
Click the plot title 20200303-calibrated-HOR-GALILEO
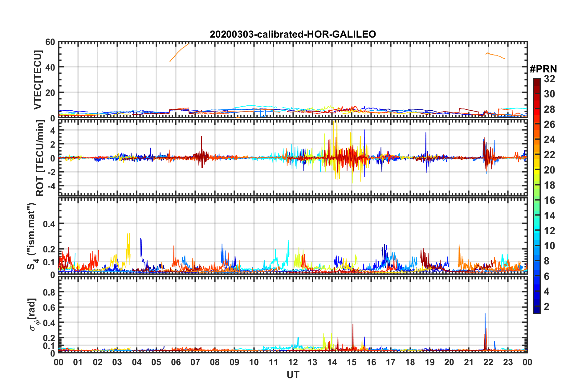click(x=293, y=34)
